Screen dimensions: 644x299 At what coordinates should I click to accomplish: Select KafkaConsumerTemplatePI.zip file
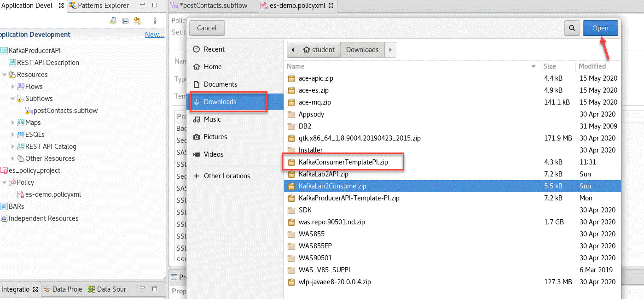click(343, 162)
